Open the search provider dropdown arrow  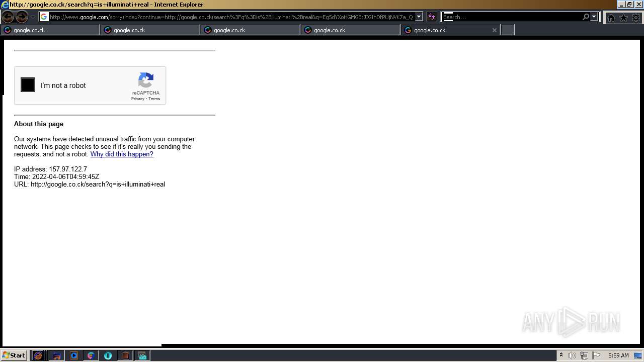594,17
